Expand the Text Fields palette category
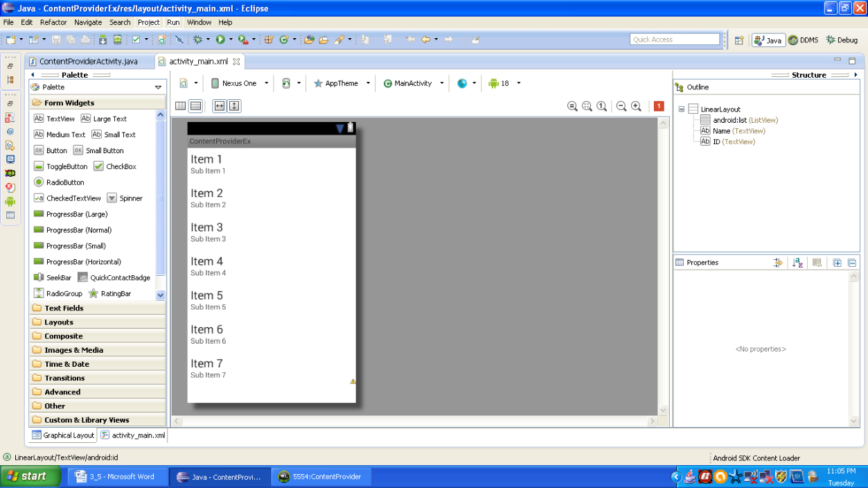The height and width of the screenshot is (488, 868). click(x=97, y=308)
